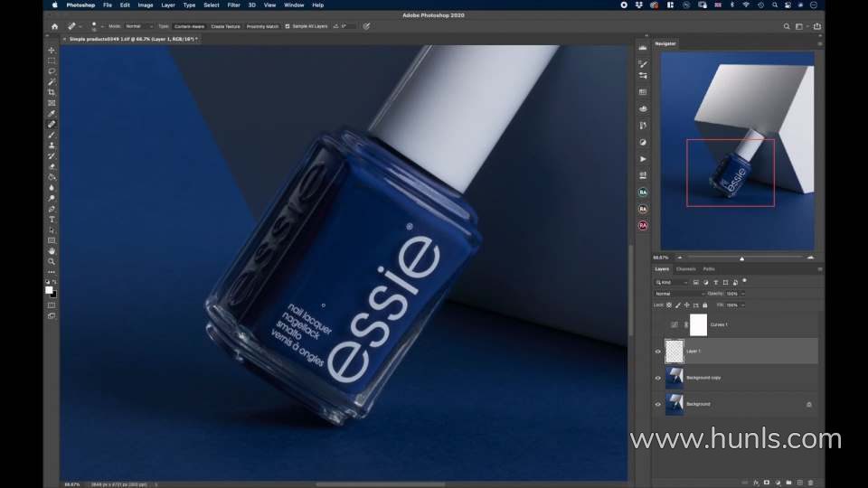
Task: Hide Layer 1 using eye icon
Action: click(657, 352)
